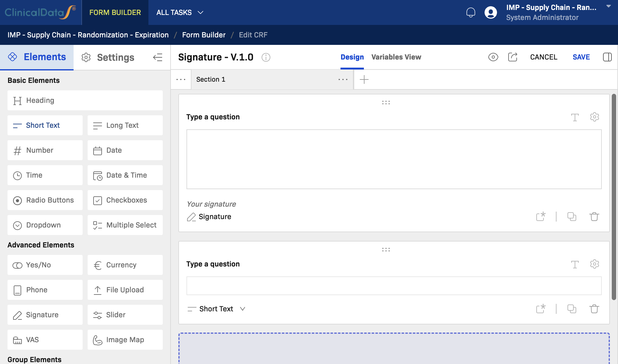Screen dimensions: 618x364
Task: Delete the Signature question with trash icon
Action: pos(594,217)
